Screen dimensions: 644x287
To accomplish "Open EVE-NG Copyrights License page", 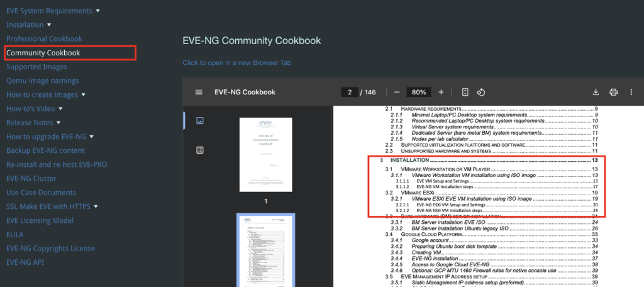I will (x=50, y=249).
